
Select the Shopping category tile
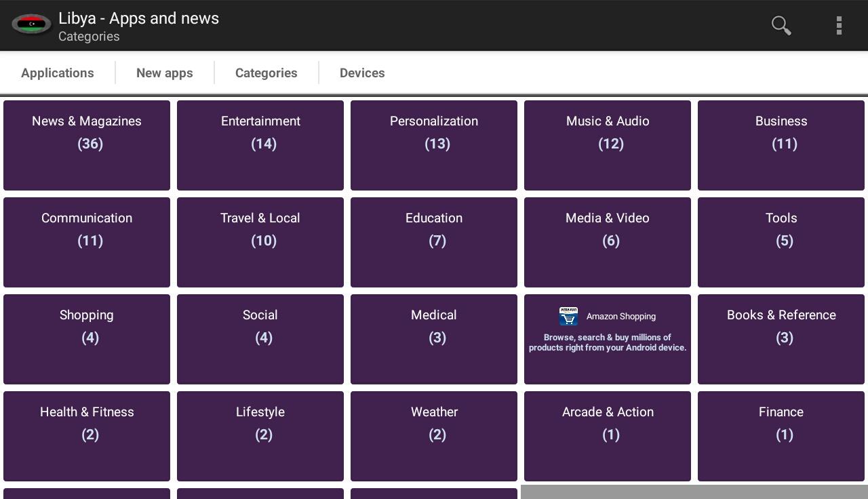pyautogui.click(x=87, y=339)
